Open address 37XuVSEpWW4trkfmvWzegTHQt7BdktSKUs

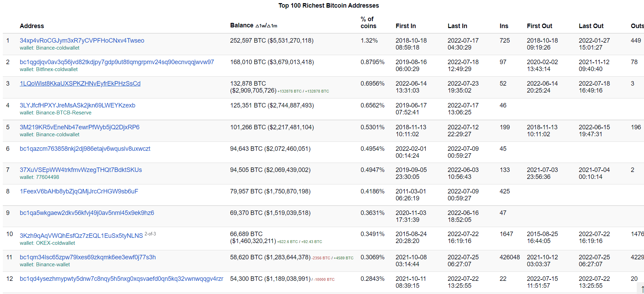pyautogui.click(x=81, y=170)
